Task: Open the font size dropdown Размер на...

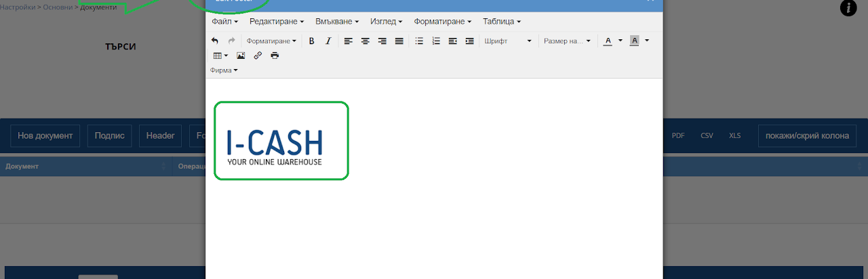Action: pos(567,41)
